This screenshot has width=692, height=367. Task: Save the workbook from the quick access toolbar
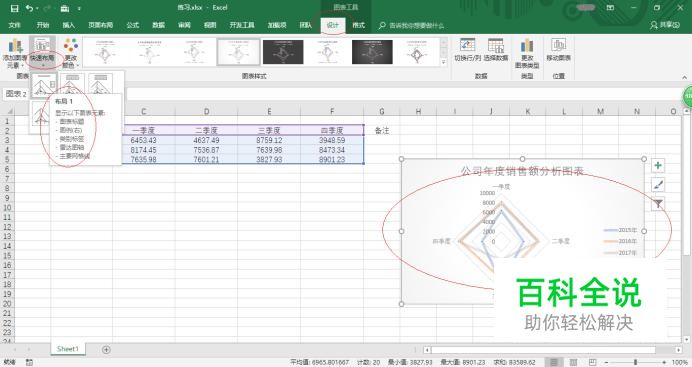[15, 8]
